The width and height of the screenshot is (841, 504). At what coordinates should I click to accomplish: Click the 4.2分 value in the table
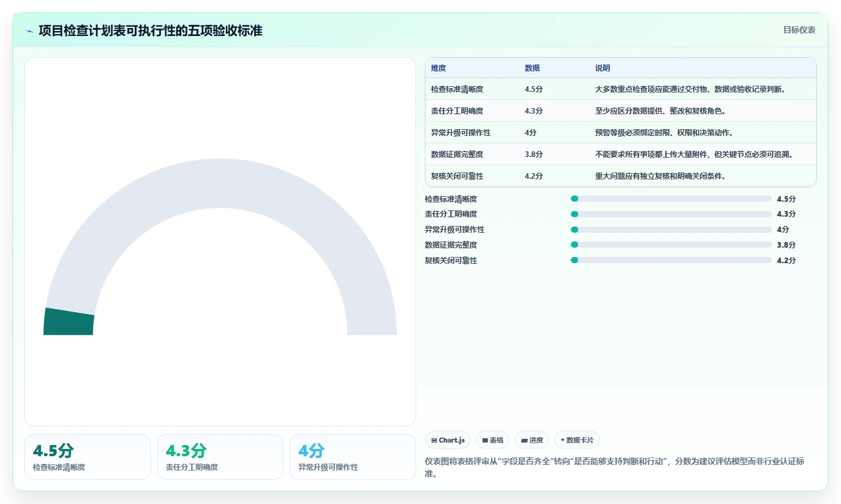534,176
